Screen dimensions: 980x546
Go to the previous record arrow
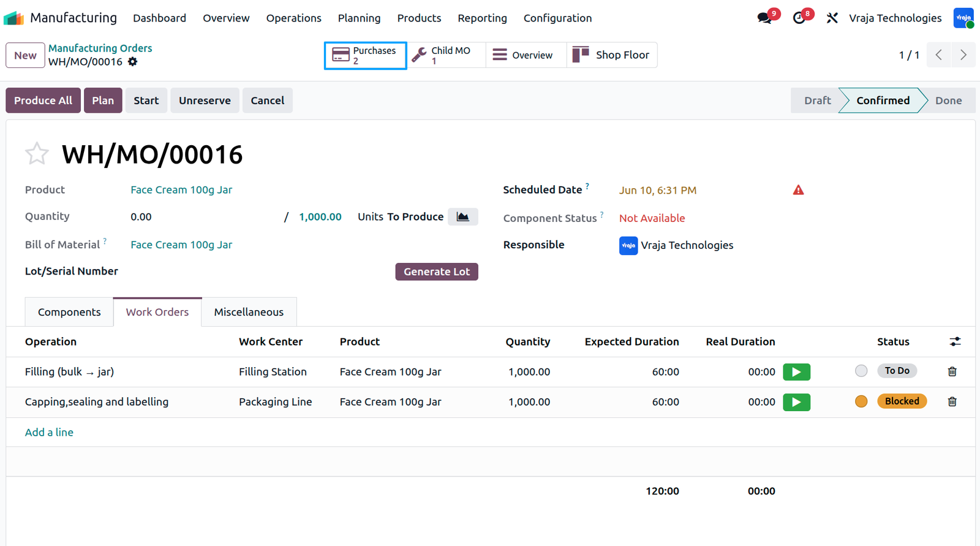pyautogui.click(x=939, y=55)
